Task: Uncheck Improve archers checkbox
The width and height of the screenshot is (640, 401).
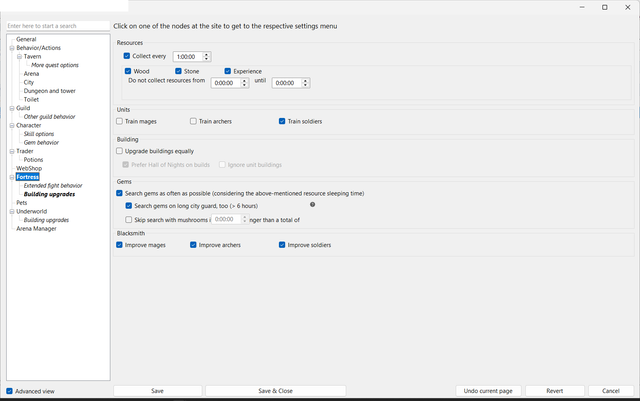Action: click(193, 245)
